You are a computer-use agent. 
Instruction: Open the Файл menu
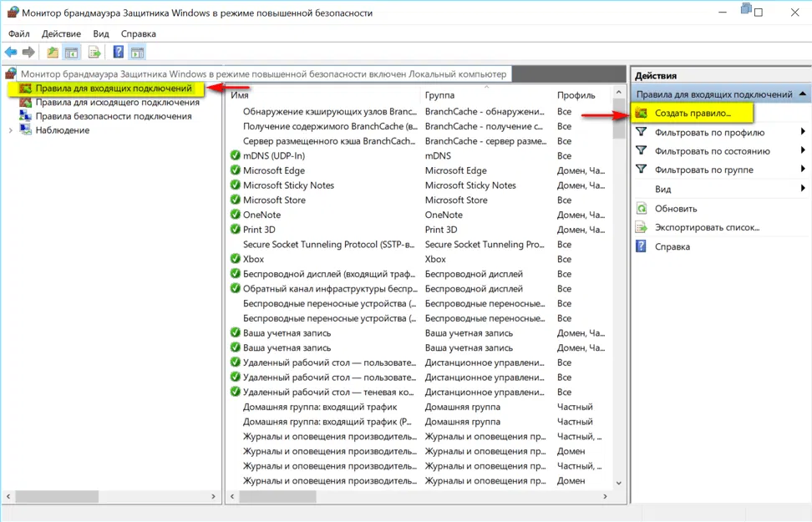(x=19, y=33)
